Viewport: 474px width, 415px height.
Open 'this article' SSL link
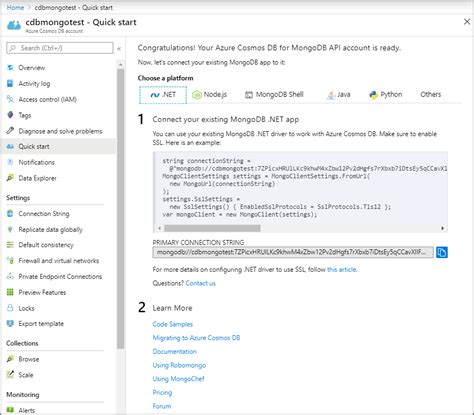342,269
